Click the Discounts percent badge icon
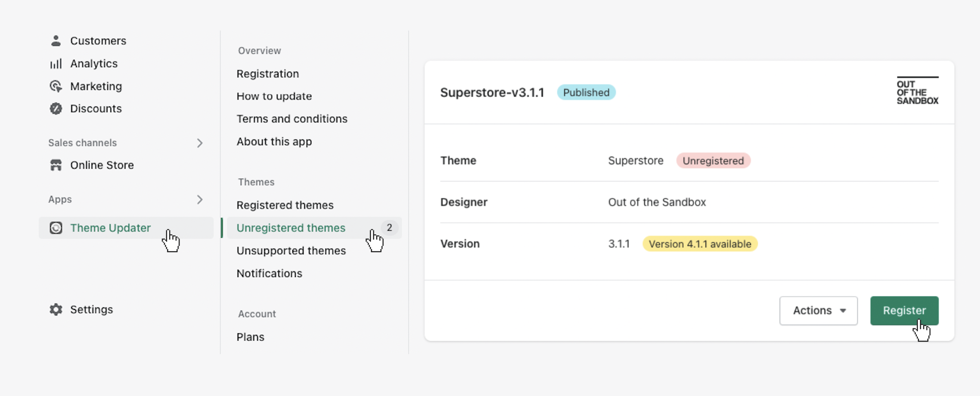980x396 pixels. [56, 109]
